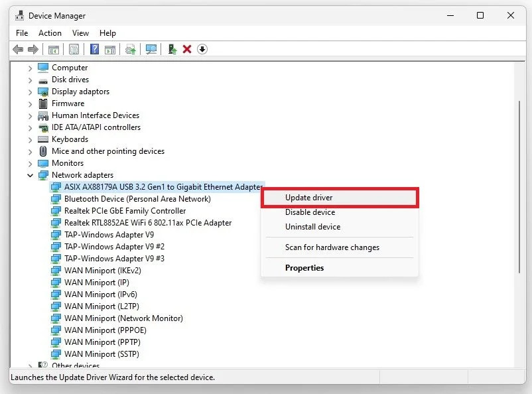Screen dimensions: 532x394
Task: Click the Monitors category icon
Action: click(x=43, y=163)
